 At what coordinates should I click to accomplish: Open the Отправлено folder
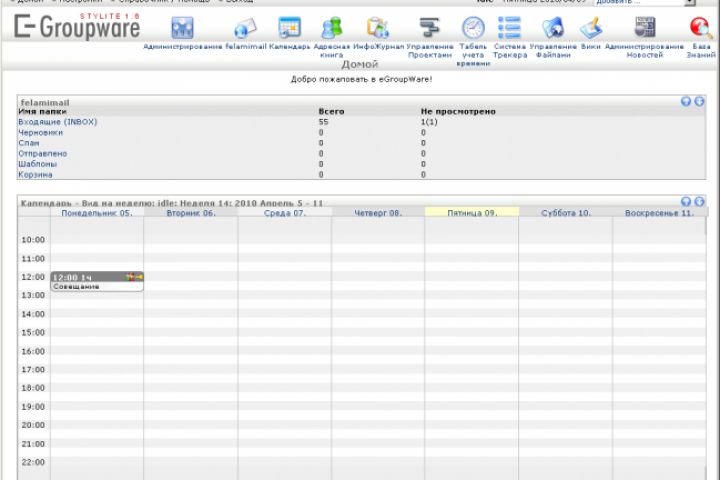[43, 153]
